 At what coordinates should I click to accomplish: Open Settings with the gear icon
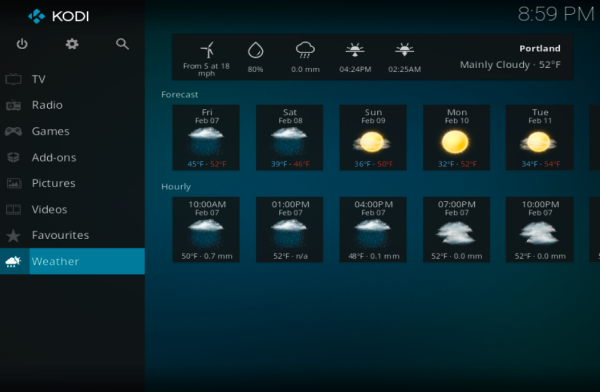point(72,44)
